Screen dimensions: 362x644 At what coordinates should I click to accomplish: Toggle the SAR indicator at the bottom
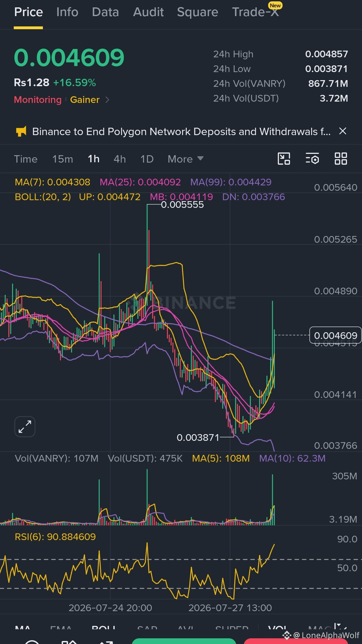point(147,628)
